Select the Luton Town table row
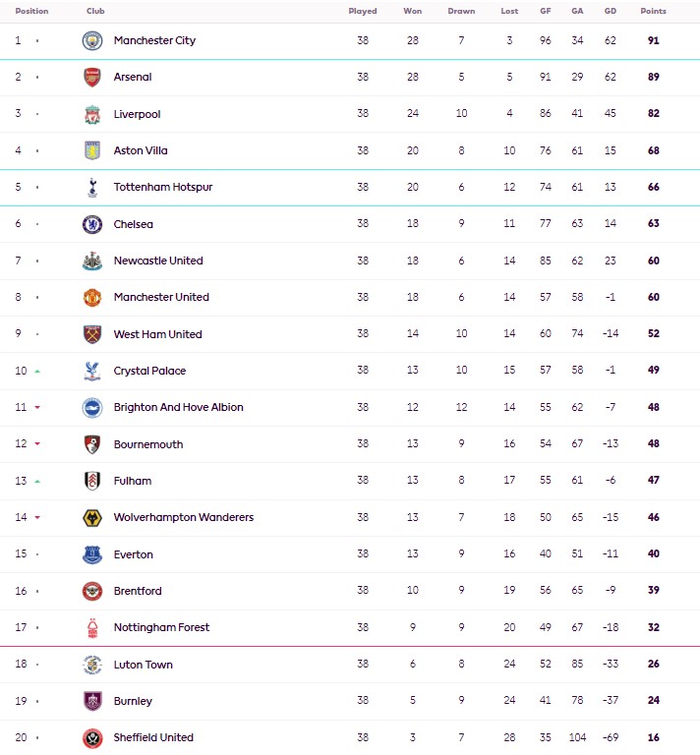 point(350,665)
